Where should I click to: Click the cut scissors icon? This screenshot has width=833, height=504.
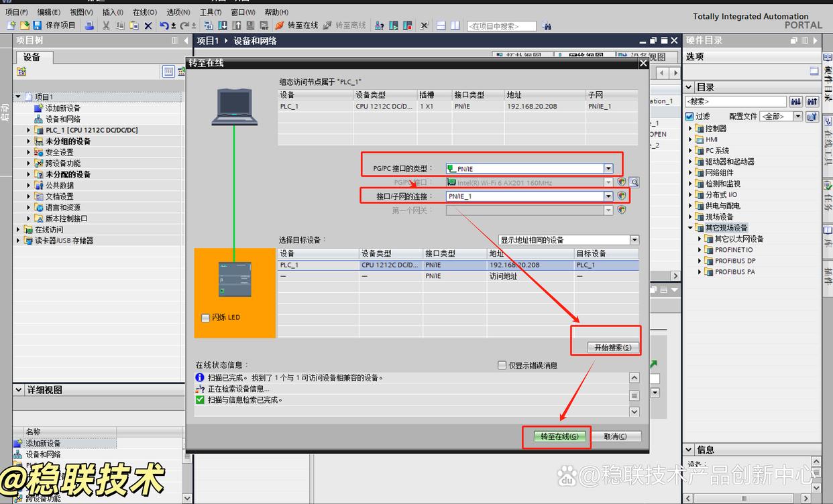pos(106,25)
